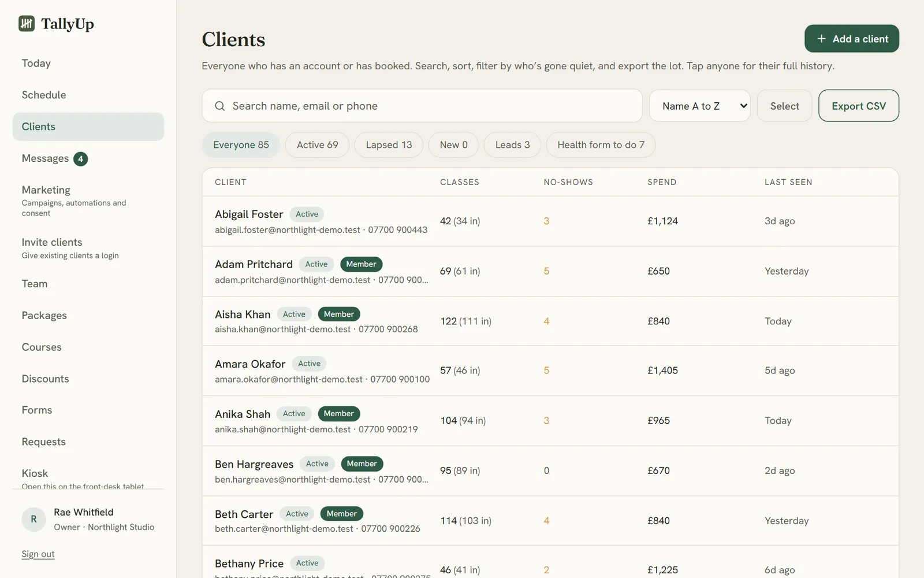Open Requests in the sidebar
The image size is (924, 578).
[x=88, y=442]
